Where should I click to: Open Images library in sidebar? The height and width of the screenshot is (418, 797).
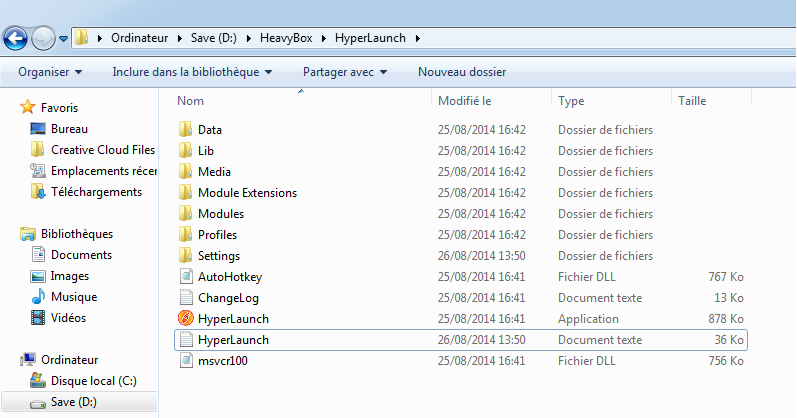(70, 276)
